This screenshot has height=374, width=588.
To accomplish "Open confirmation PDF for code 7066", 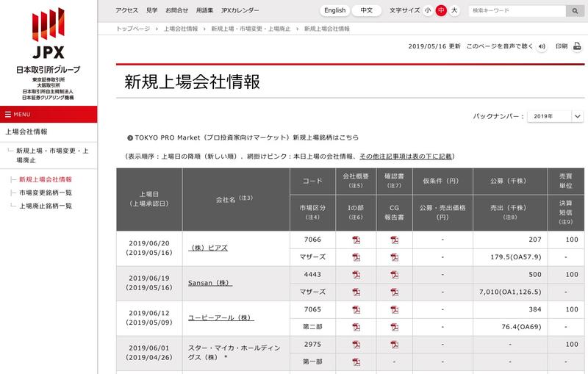I will point(394,240).
